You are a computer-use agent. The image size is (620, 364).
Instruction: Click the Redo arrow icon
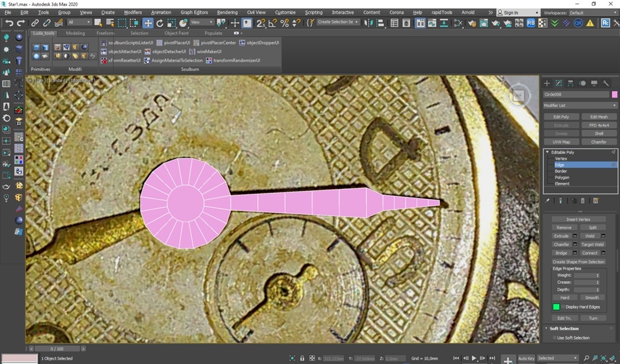coord(21,23)
